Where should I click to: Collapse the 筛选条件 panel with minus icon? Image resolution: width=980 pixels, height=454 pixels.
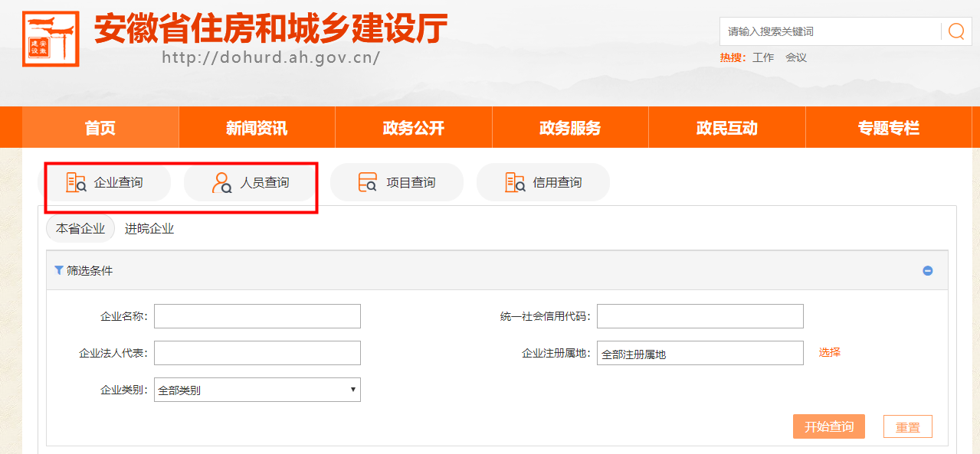[x=928, y=271]
